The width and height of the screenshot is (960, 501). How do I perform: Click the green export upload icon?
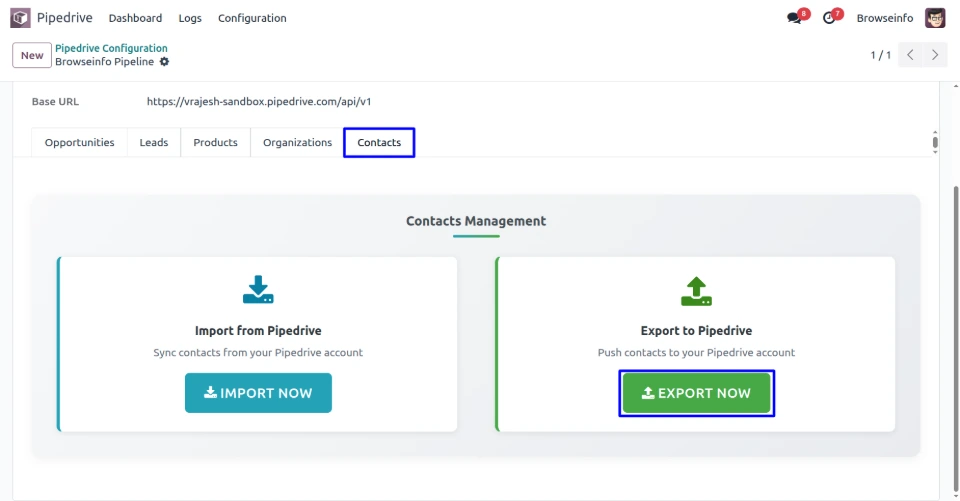coord(696,290)
